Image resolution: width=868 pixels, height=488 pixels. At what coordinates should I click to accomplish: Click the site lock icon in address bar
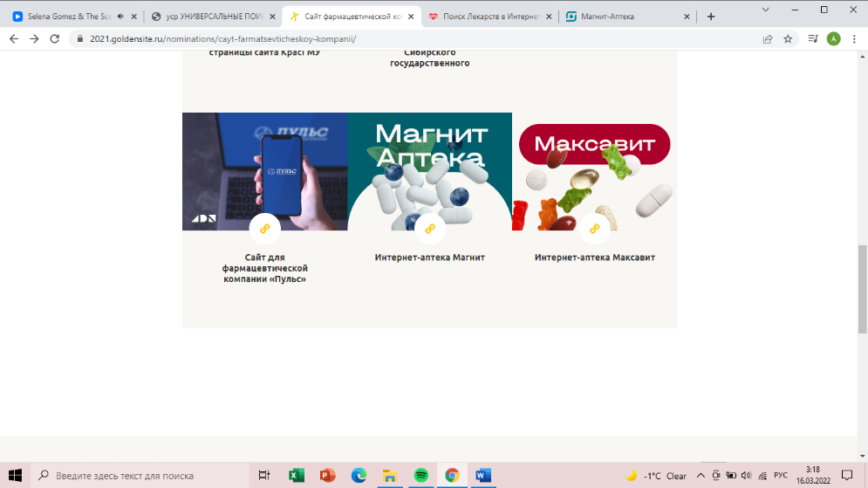pyautogui.click(x=79, y=38)
